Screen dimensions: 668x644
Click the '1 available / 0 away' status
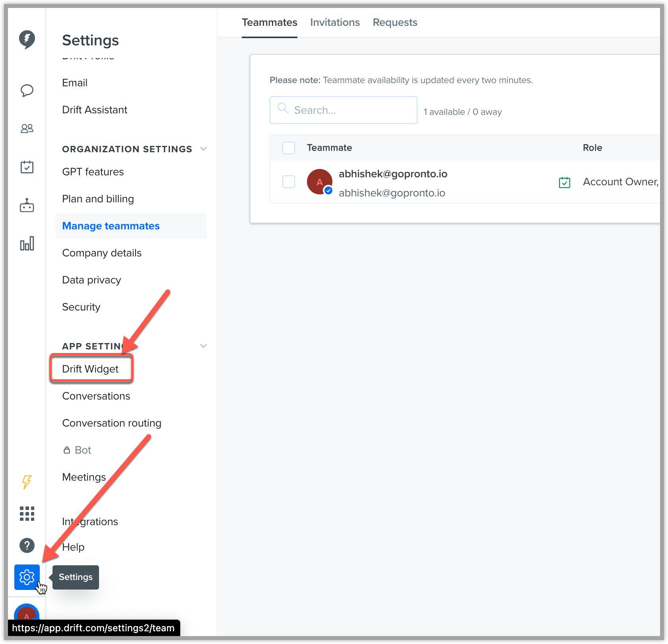click(x=463, y=112)
